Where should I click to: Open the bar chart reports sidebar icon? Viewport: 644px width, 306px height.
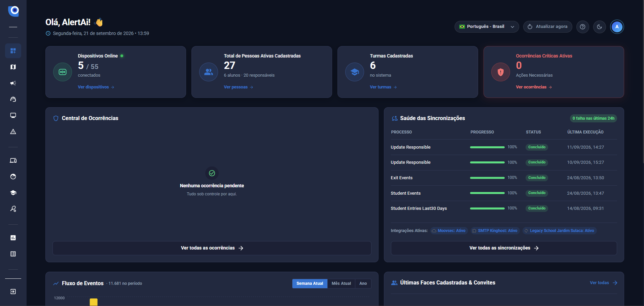click(13, 238)
